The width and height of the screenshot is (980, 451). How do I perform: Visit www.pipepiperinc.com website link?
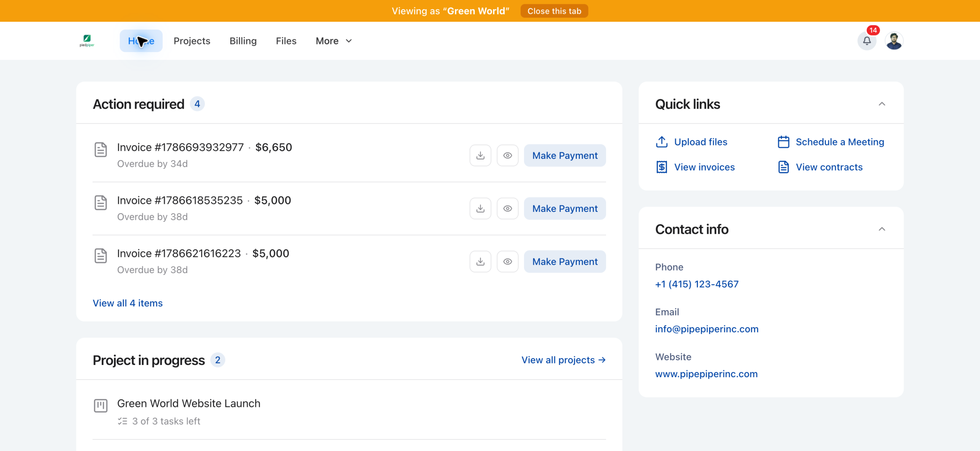point(706,374)
